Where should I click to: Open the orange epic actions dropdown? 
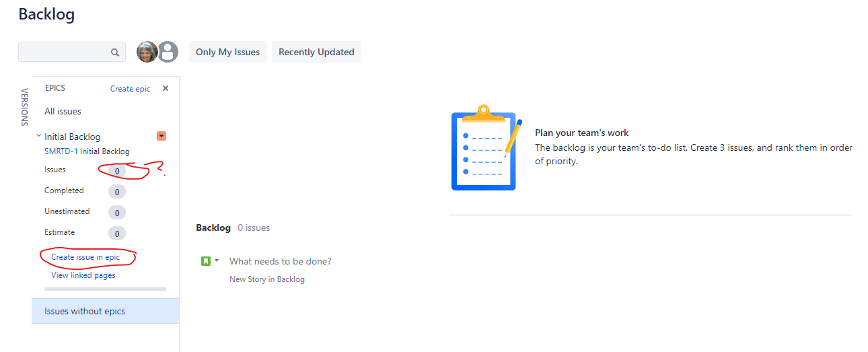(161, 136)
